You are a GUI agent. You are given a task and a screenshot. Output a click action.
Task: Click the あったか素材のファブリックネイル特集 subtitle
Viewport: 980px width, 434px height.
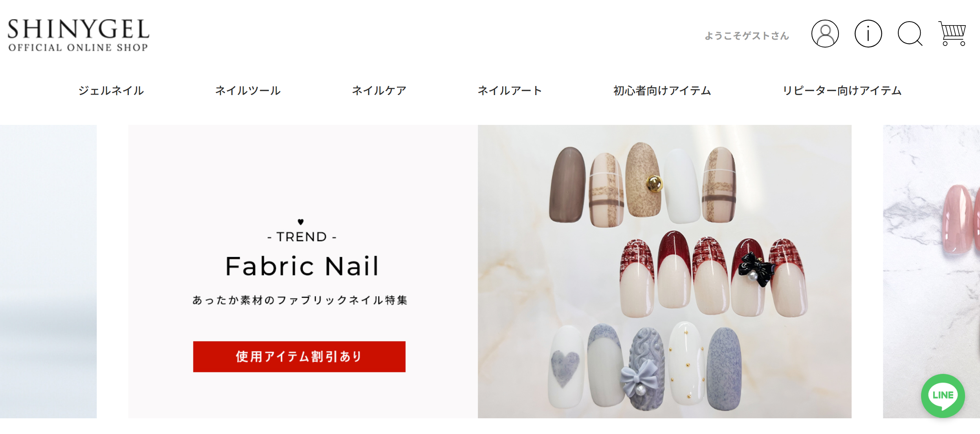pos(300,300)
